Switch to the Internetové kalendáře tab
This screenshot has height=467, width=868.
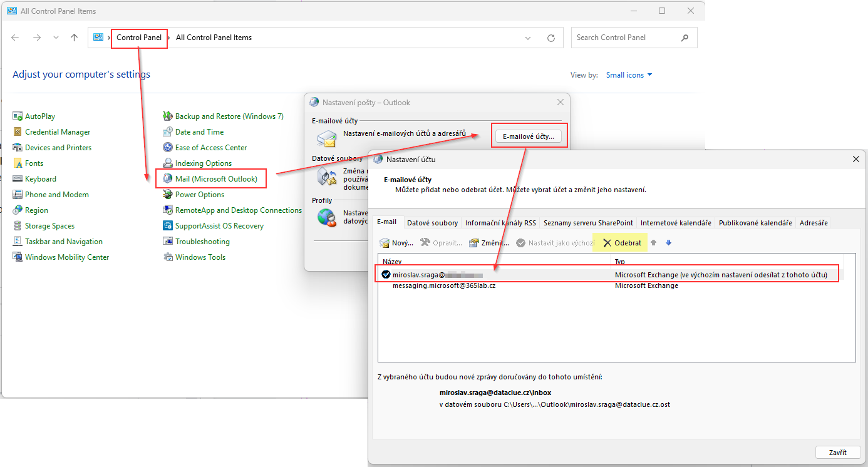point(676,223)
